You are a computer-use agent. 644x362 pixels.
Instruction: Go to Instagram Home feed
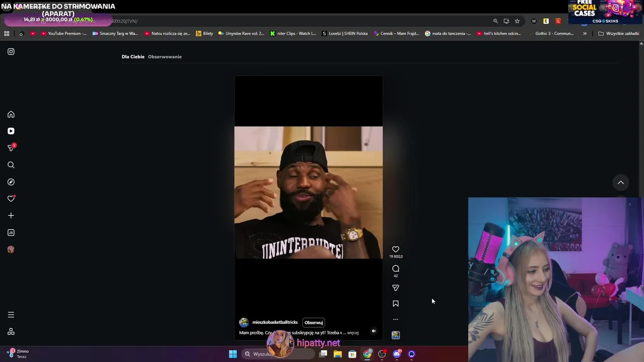[x=11, y=114]
